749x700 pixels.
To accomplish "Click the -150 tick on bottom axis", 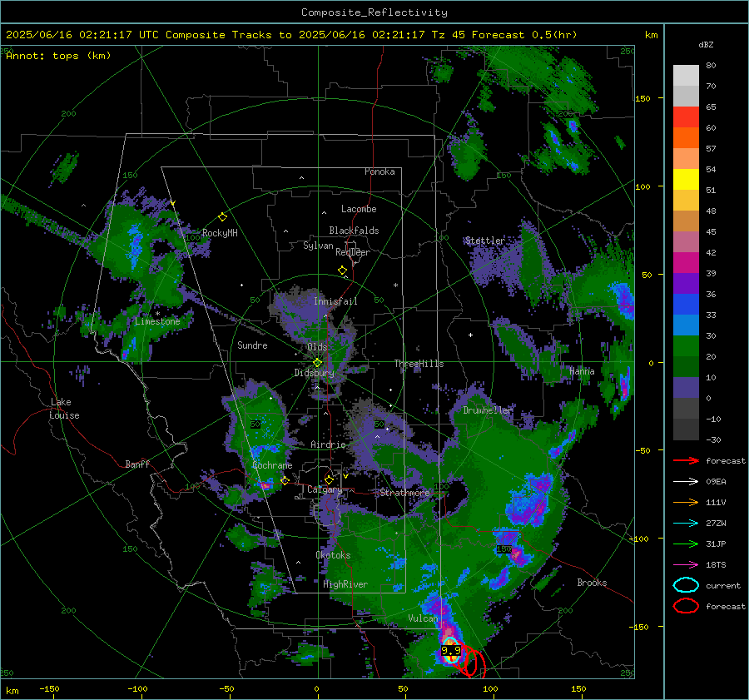I will (x=49, y=688).
